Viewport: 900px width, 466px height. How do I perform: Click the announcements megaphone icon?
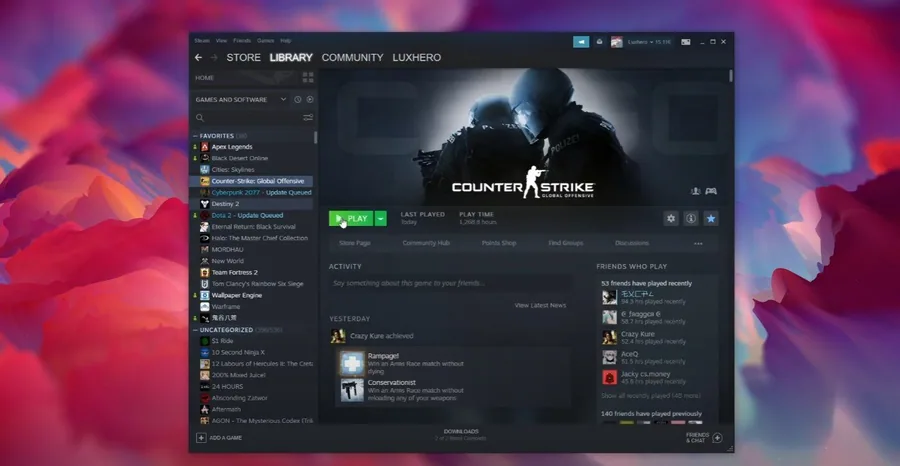pyautogui.click(x=581, y=42)
